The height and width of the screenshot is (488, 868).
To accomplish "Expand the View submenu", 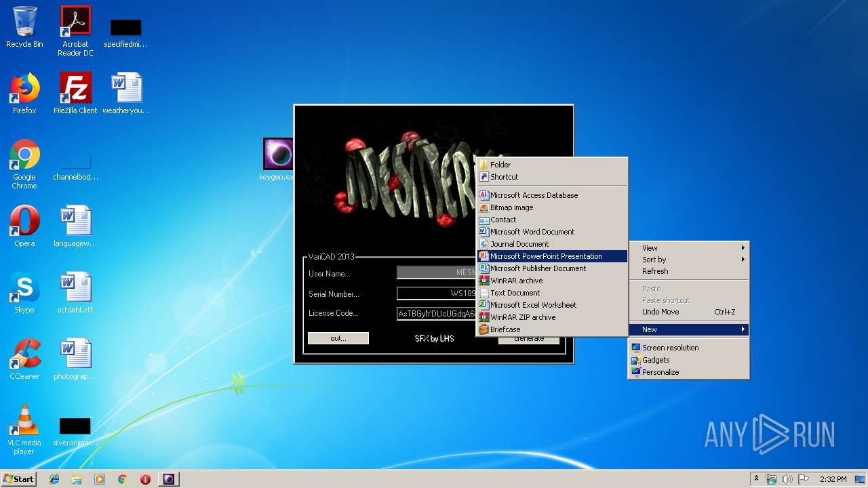I will pyautogui.click(x=688, y=248).
